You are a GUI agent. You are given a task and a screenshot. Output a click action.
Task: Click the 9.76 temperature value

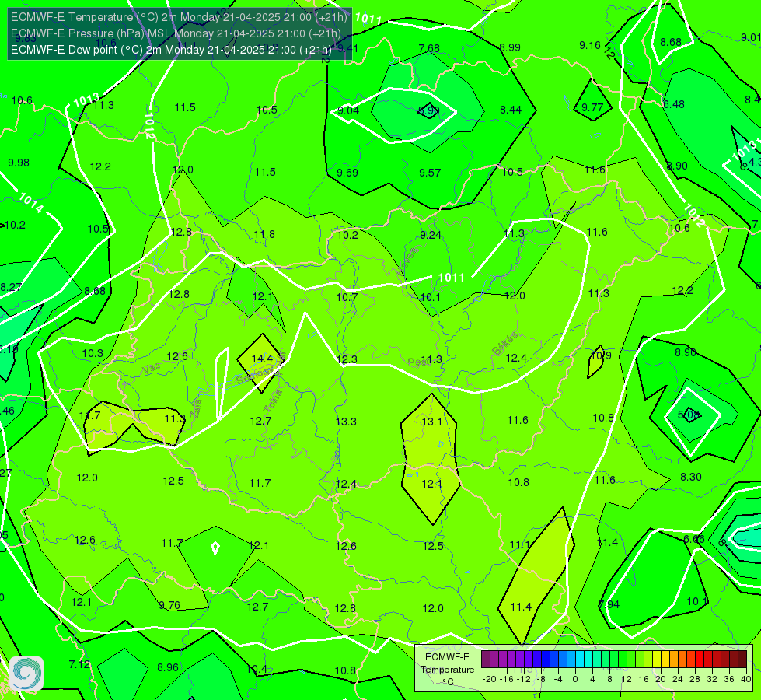click(x=169, y=605)
